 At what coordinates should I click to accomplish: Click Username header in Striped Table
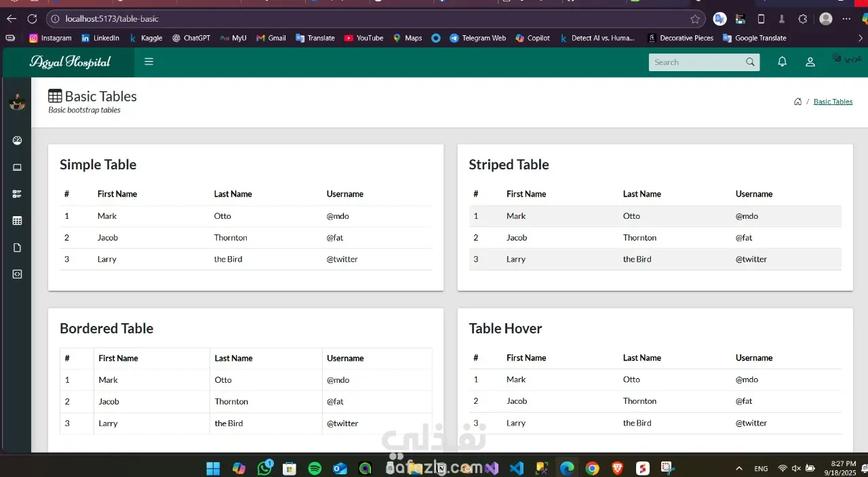click(x=754, y=194)
